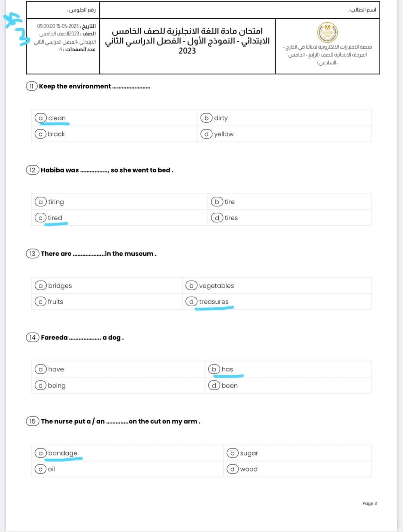Click the ministry emblem logo in header
This screenshot has height=532, width=403.
[327, 32]
